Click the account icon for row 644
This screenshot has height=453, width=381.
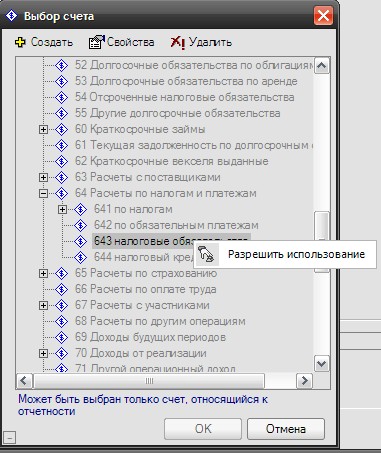[80, 257]
